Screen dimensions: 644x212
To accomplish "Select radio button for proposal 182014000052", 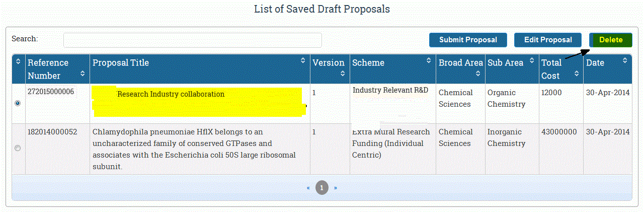I will (18, 148).
